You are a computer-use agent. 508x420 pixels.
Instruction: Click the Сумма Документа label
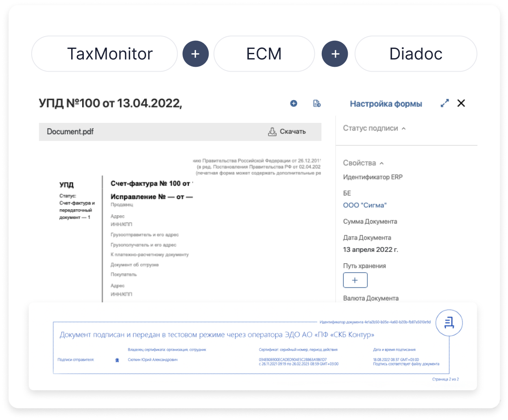[370, 221]
